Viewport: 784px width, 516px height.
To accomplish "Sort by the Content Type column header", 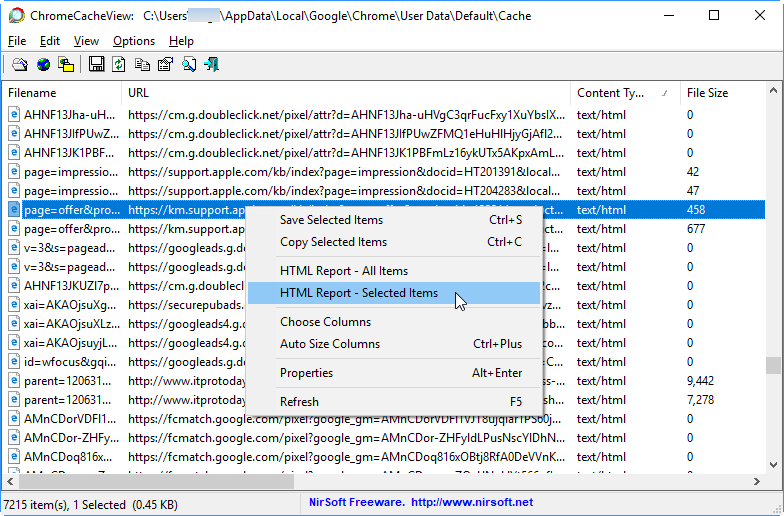I will [626, 93].
